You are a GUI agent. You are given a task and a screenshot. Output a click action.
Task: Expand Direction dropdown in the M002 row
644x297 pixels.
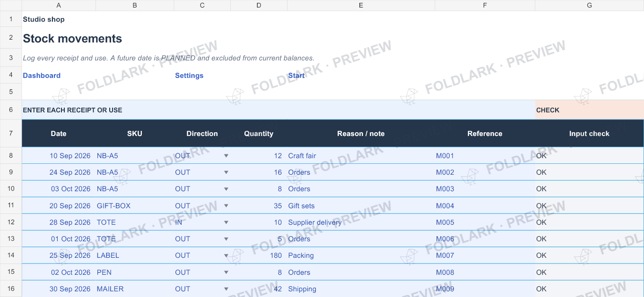tap(226, 172)
